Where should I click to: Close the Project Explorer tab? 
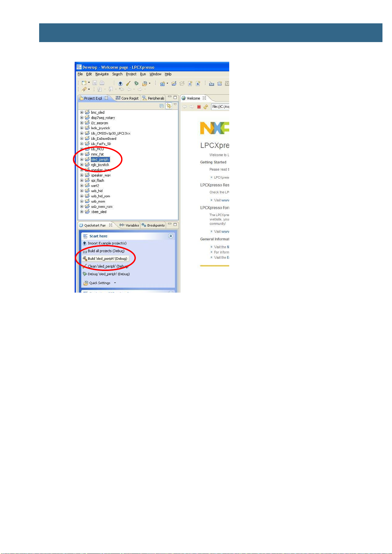click(x=106, y=98)
